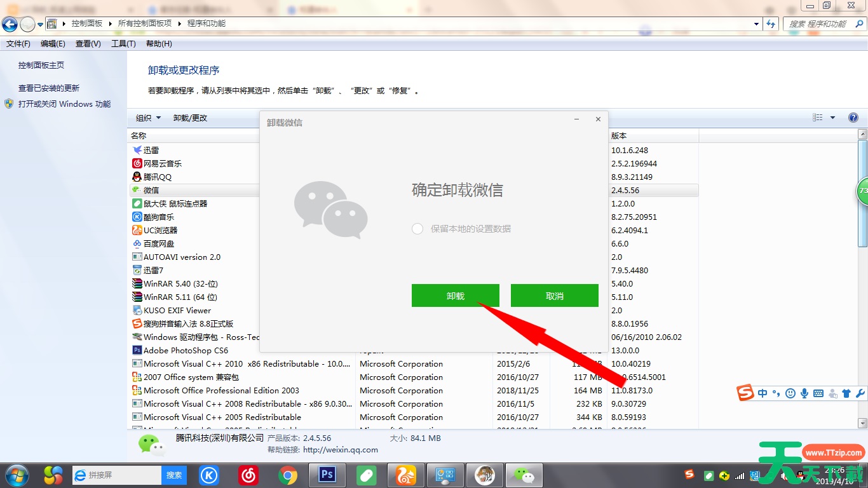Click the NetEase Cloud Music taskbar icon
This screenshot has width=868, height=488.
(248, 475)
